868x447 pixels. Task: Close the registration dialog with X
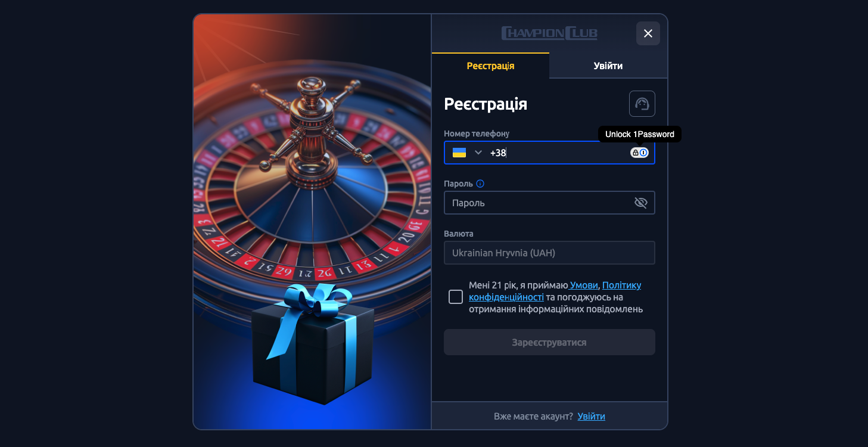point(648,33)
